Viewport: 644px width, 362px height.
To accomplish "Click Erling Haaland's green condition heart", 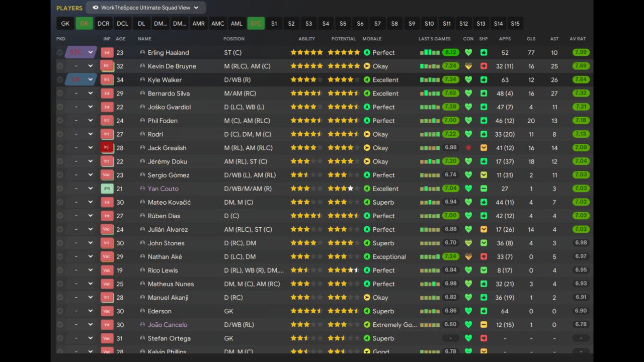I will (x=468, y=52).
